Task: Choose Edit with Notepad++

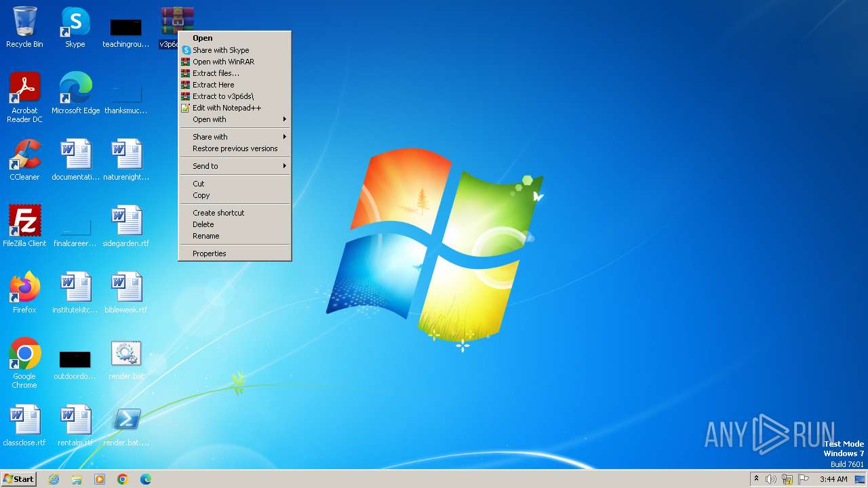Action: (235, 108)
